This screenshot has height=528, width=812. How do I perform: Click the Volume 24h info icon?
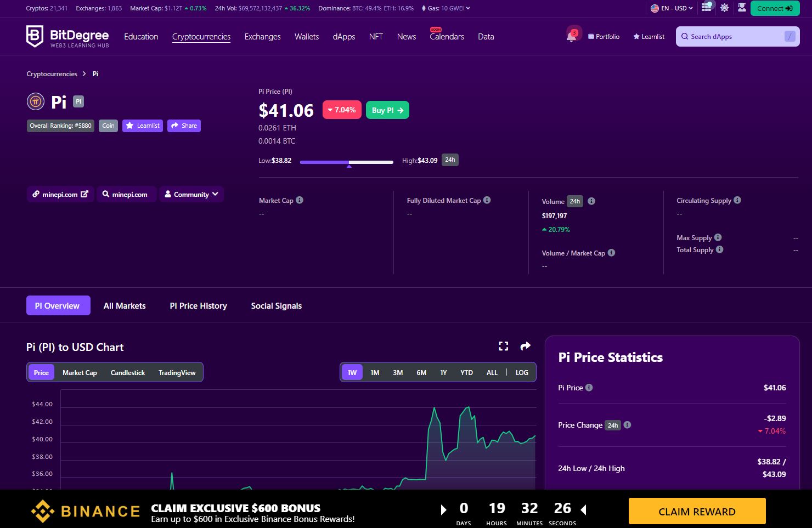pos(591,201)
